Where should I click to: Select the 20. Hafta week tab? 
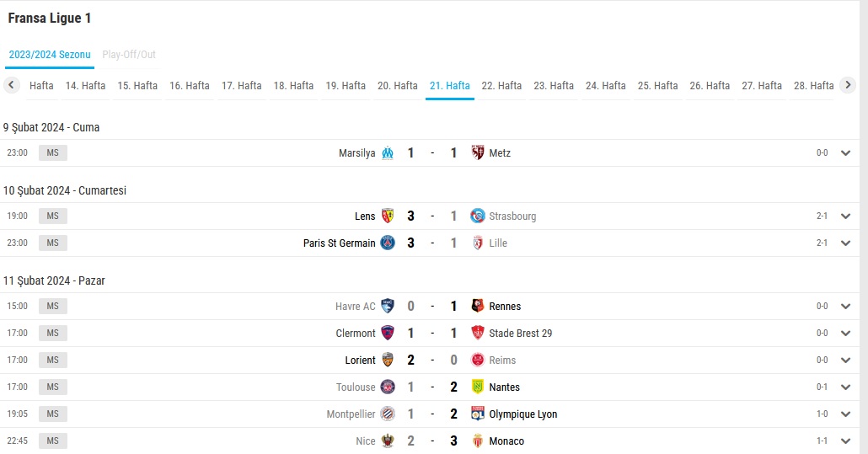coord(398,86)
